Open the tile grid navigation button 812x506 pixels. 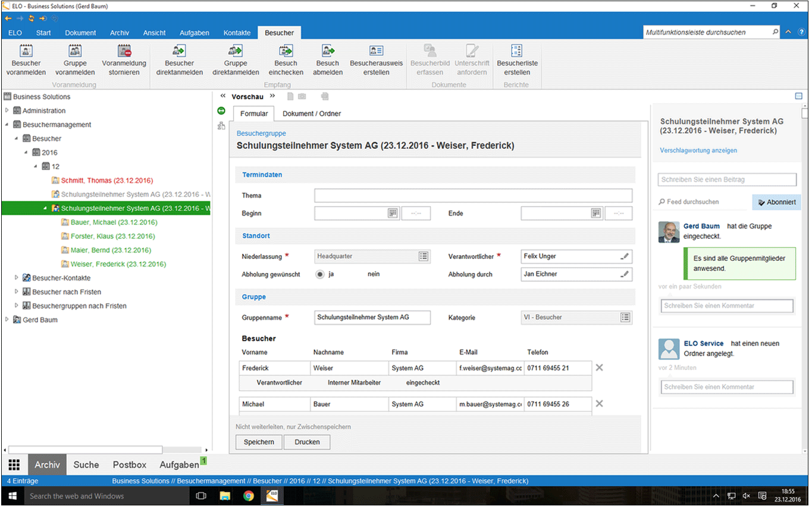[14, 465]
